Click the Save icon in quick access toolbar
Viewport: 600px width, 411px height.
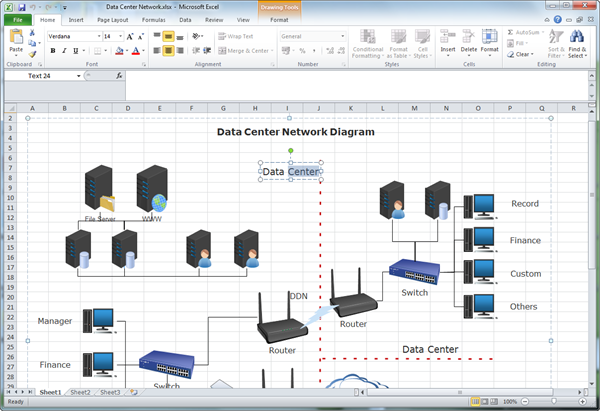[x=23, y=6]
